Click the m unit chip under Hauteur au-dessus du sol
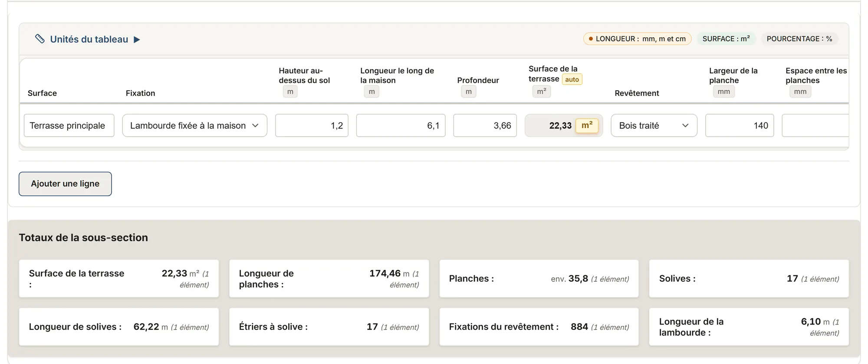Image resolution: width=868 pixels, height=364 pixels. click(290, 92)
